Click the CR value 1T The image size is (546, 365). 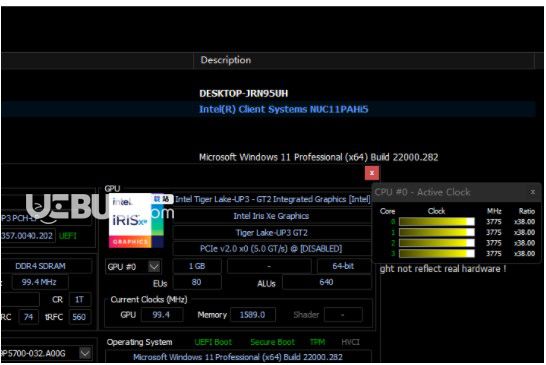pos(80,300)
